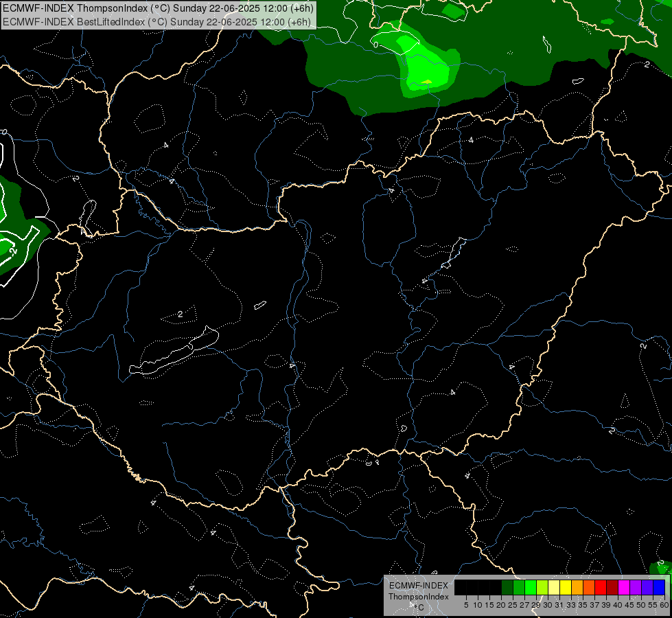The width and height of the screenshot is (672, 618).
Task: Click the legend unit '°C'
Action: point(419,608)
